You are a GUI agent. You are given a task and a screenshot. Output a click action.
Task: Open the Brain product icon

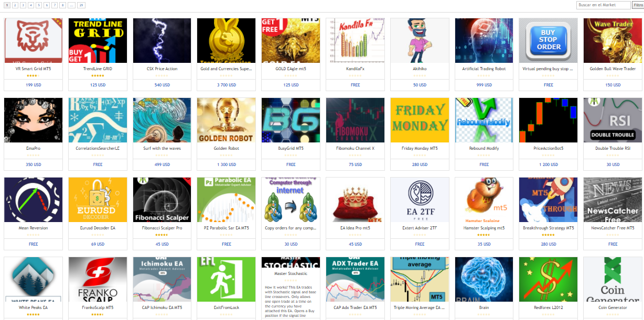pos(484,279)
